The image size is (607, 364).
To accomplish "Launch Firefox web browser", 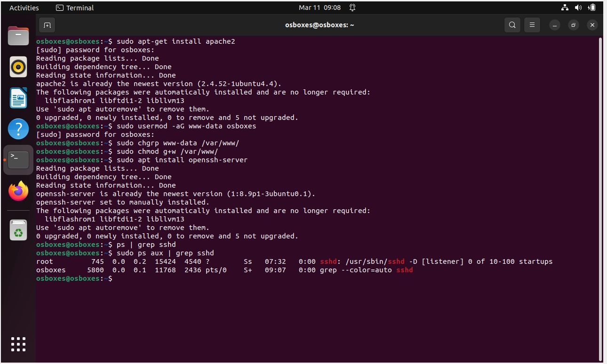I will click(x=18, y=191).
